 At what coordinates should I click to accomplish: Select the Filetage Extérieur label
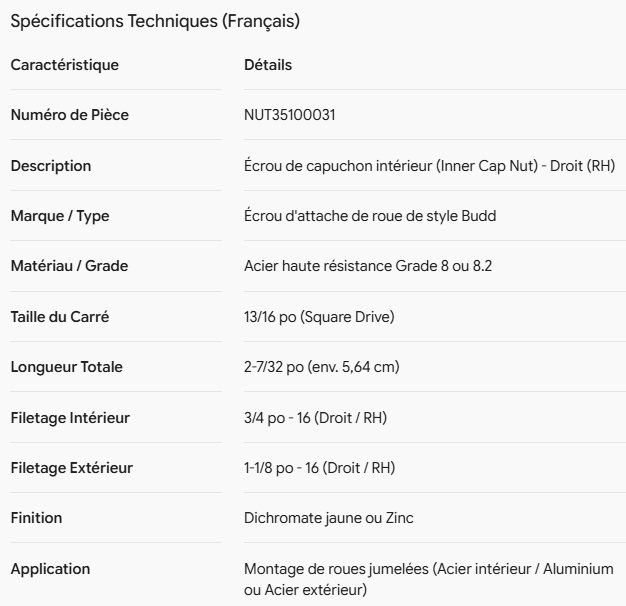click(72, 468)
